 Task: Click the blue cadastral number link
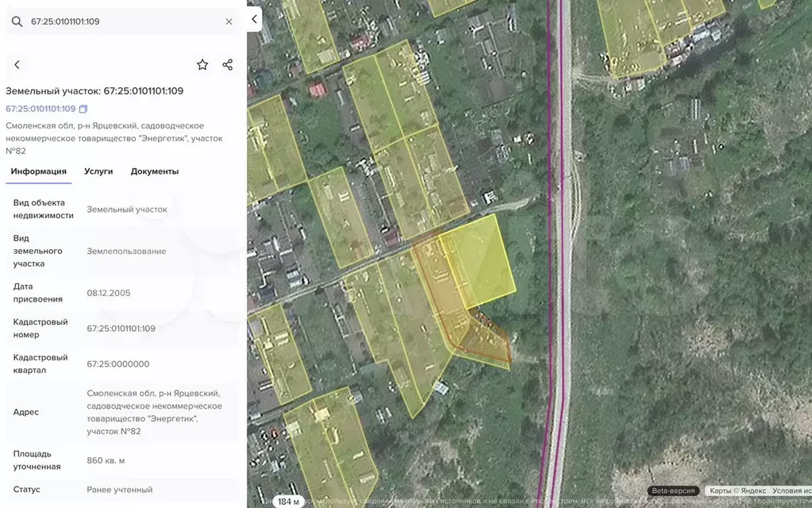pyautogui.click(x=40, y=110)
